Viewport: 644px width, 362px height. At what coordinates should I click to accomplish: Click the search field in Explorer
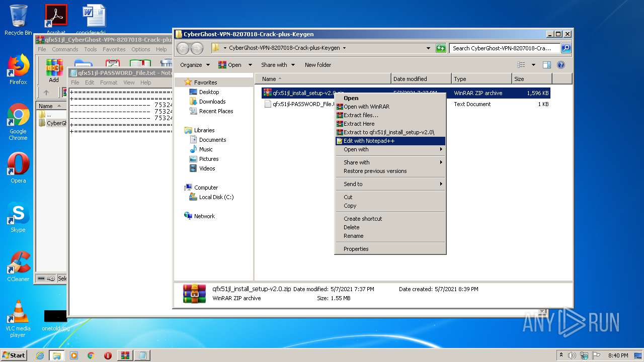[504, 48]
